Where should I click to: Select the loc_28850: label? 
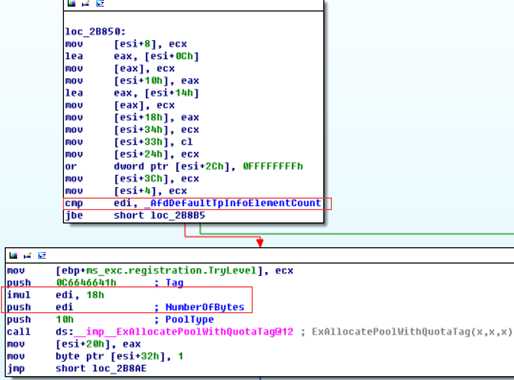[x=96, y=32]
